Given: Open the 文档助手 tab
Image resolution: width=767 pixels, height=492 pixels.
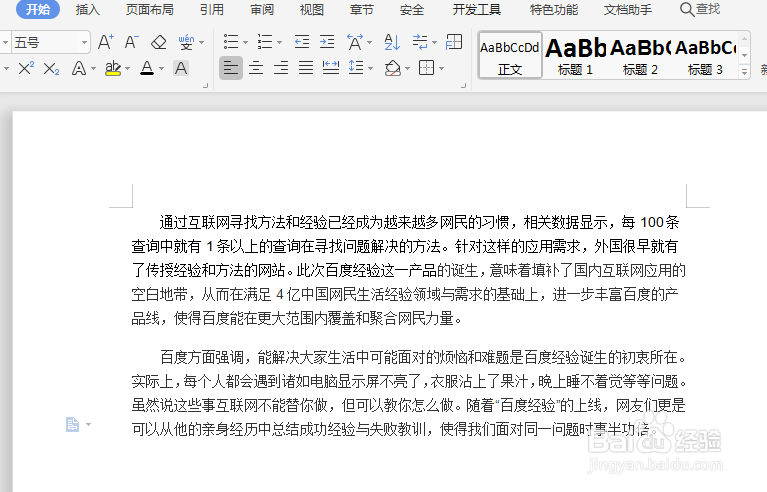Looking at the screenshot, I should pos(628,10).
